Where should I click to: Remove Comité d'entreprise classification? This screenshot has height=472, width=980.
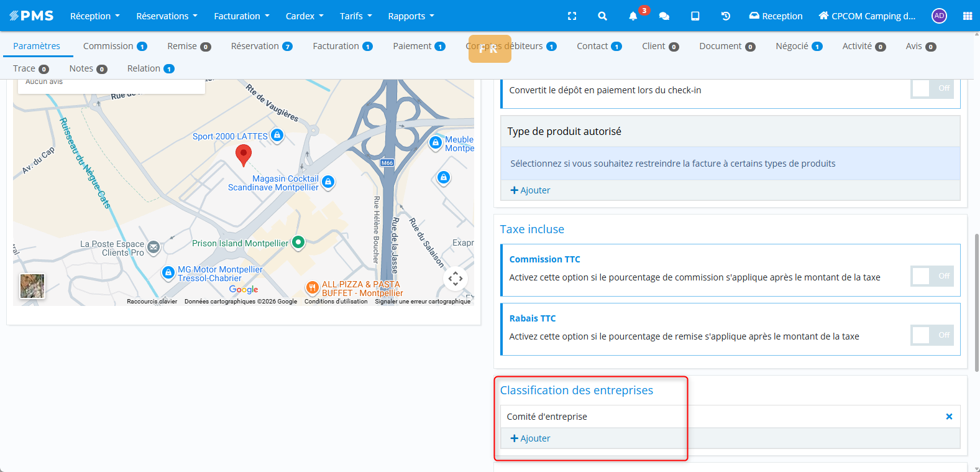949,417
